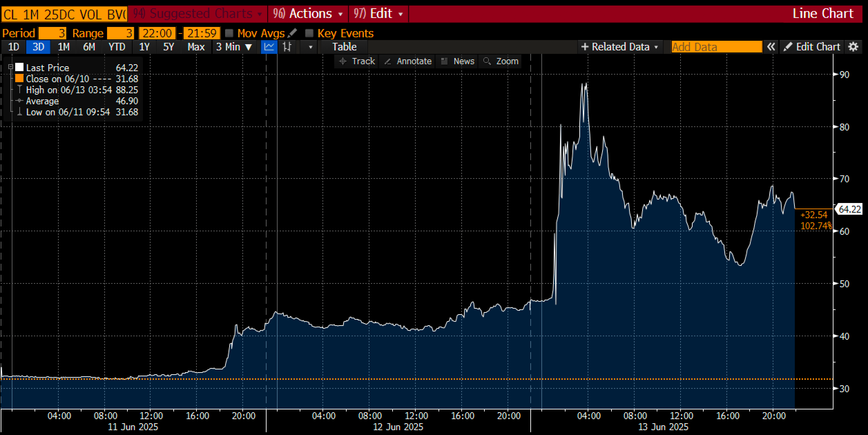Select the 1M time range tab
This screenshot has height=435, width=868.
pos(64,47)
